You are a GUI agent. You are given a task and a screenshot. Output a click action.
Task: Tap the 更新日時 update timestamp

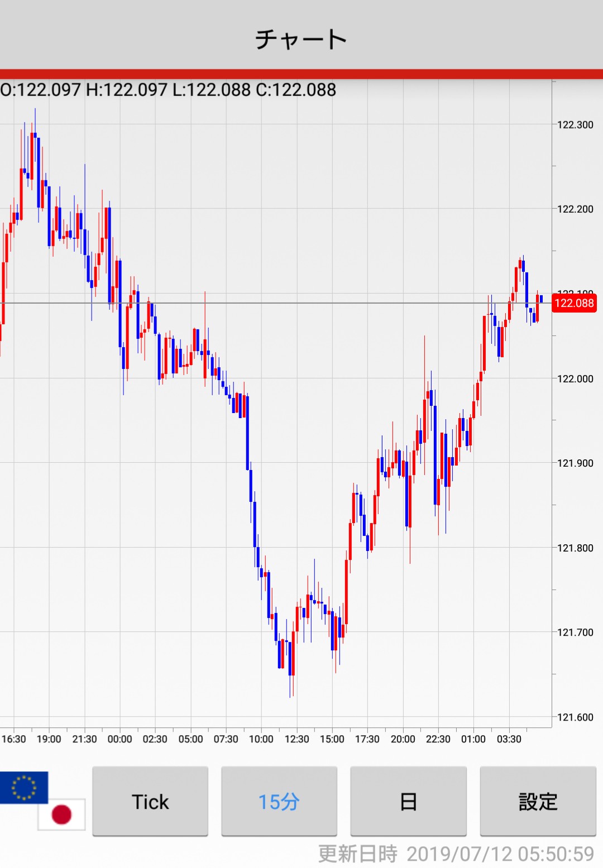[x=456, y=853]
